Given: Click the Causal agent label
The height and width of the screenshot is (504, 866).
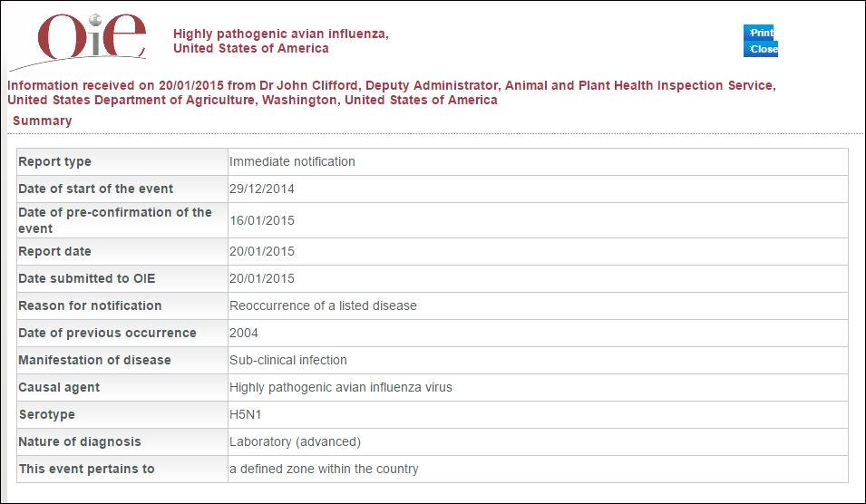Looking at the screenshot, I should pyautogui.click(x=59, y=388).
